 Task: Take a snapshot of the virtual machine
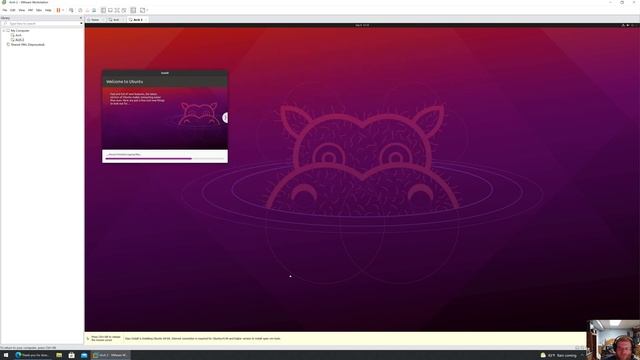tap(80, 10)
